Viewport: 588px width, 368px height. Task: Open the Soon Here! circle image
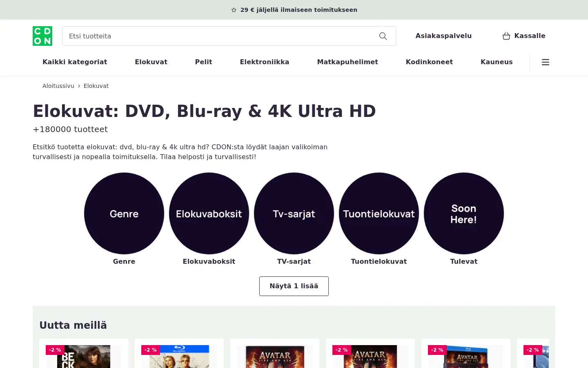(464, 213)
